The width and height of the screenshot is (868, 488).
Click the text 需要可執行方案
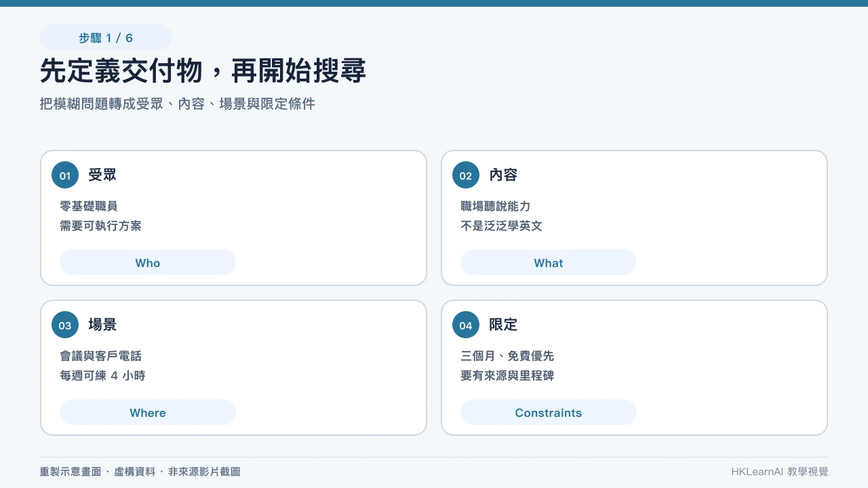pos(100,226)
